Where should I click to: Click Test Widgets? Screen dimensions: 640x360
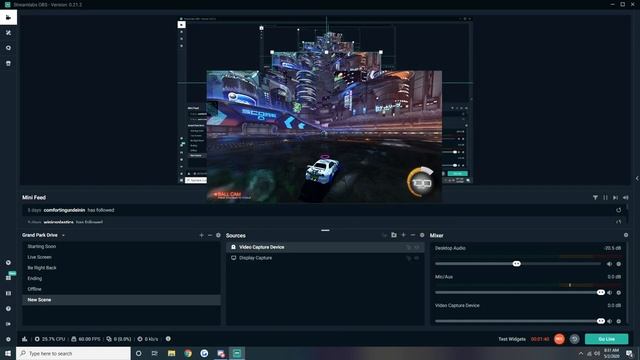point(512,339)
